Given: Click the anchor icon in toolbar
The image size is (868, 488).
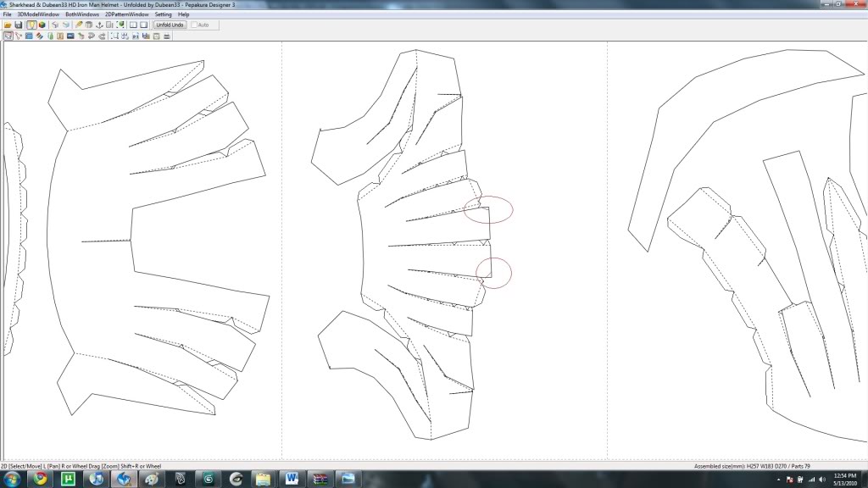Looking at the screenshot, I should click(100, 25).
